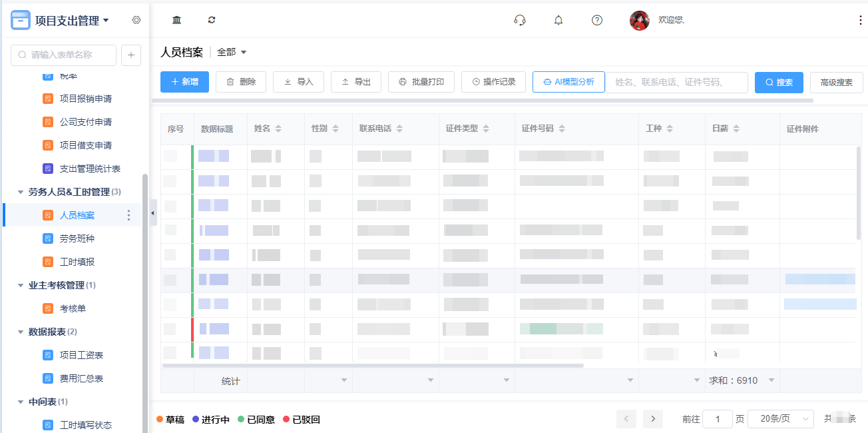Click the user avatar picture
The height and width of the screenshot is (433, 868).
(x=640, y=21)
